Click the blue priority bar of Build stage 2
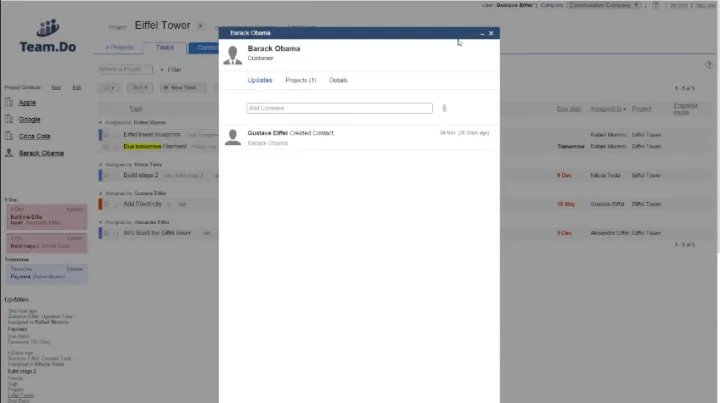720x403 pixels. [x=100, y=175]
